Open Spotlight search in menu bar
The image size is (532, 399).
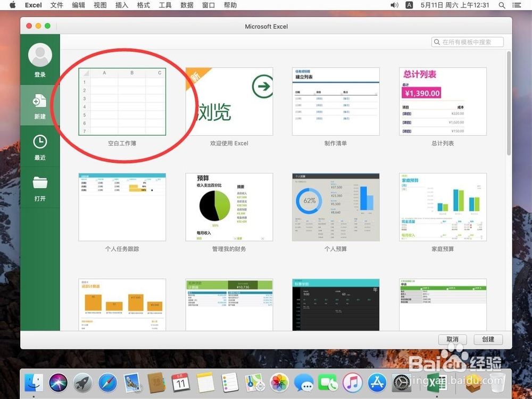coord(502,5)
